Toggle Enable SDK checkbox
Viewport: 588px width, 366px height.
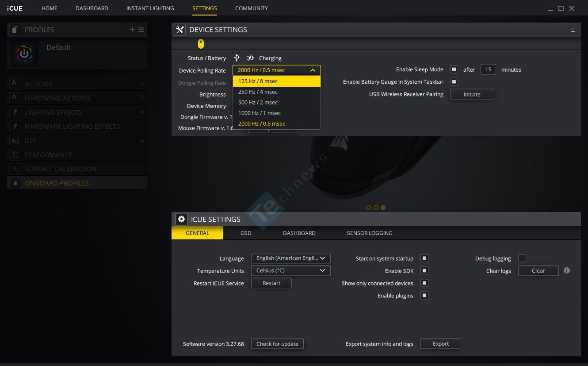[x=424, y=270]
